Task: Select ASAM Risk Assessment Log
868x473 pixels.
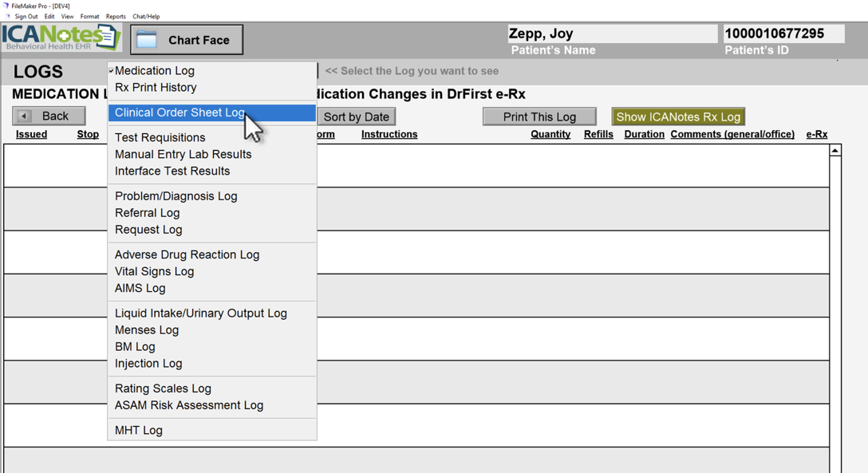Action: point(188,406)
